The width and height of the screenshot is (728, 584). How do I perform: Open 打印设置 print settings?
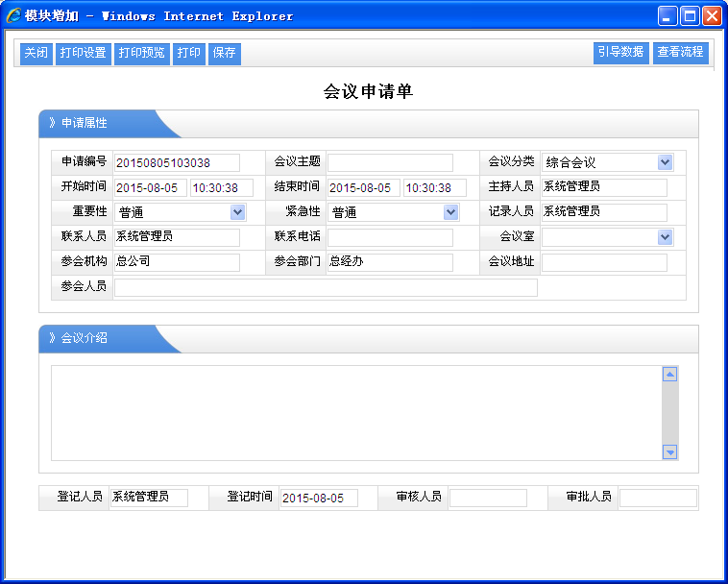click(x=83, y=54)
